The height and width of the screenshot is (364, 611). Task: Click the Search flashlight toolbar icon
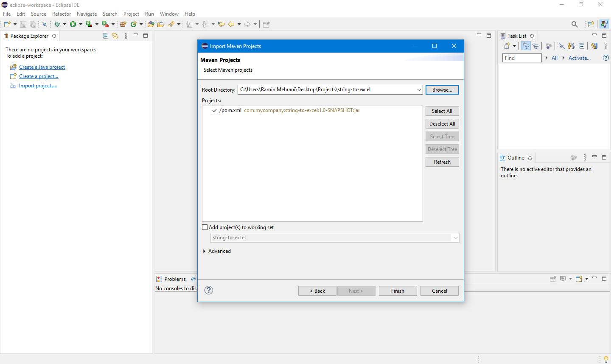point(171,24)
